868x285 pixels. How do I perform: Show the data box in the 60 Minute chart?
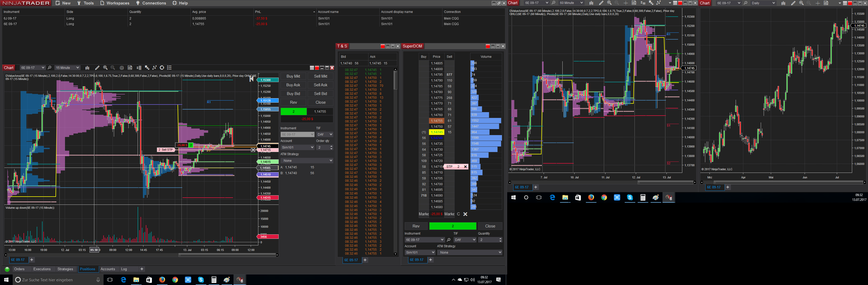click(x=634, y=3)
